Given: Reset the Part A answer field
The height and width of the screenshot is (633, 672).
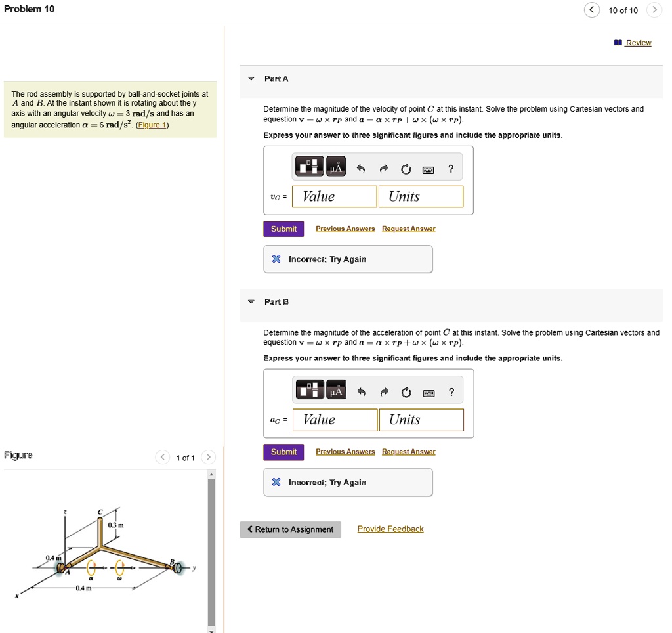Looking at the screenshot, I should [406, 169].
